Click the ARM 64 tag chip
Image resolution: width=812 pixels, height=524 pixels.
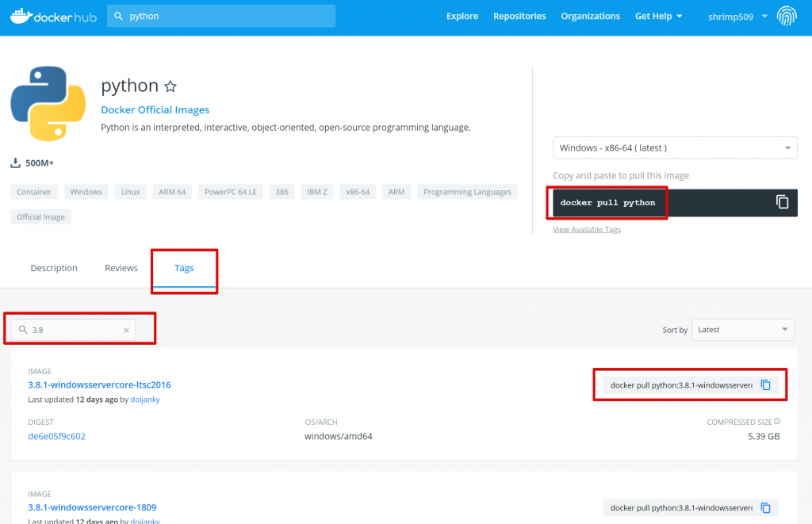coord(172,192)
